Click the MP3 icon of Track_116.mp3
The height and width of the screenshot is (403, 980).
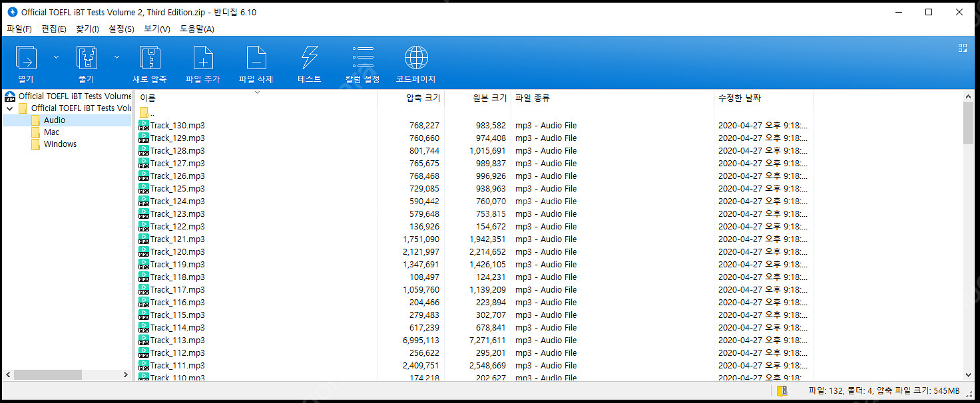[x=144, y=303]
